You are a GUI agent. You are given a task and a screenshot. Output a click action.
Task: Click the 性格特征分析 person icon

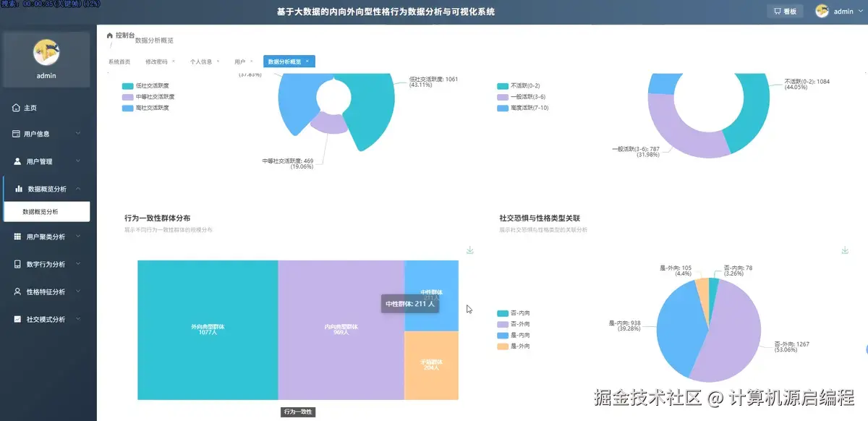point(18,292)
